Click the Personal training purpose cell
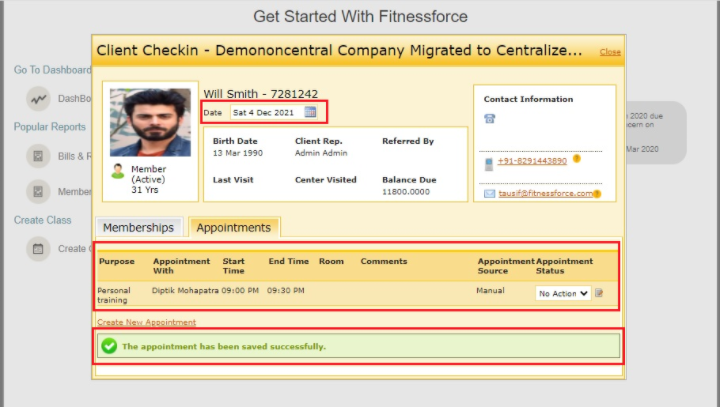722x408 pixels. [114, 295]
